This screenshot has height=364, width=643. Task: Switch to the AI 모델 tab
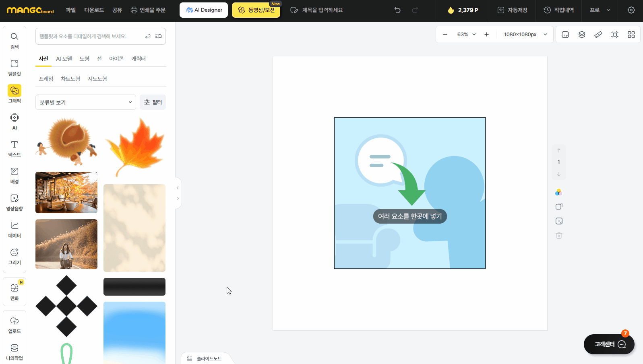[x=64, y=59]
